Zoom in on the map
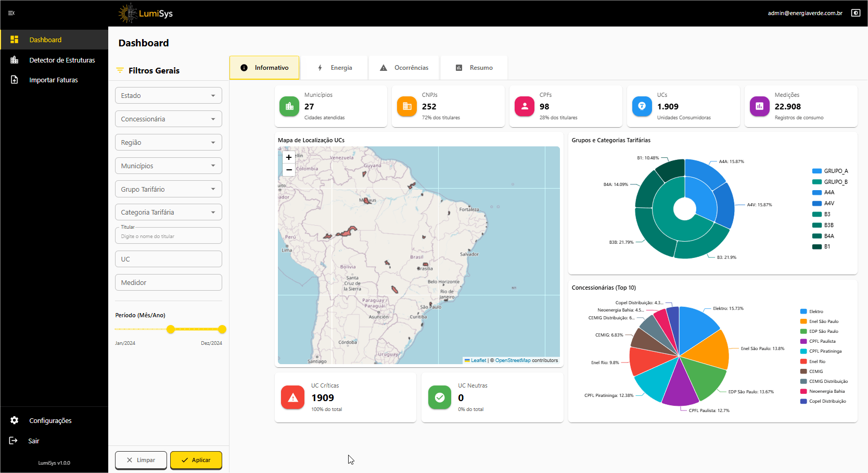Viewport: 868px width, 473px height. [289, 157]
